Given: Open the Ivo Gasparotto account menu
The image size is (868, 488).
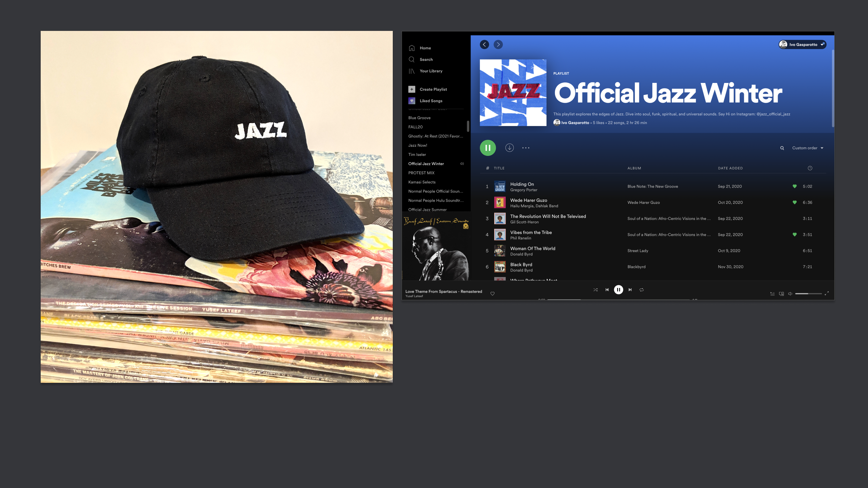Looking at the screenshot, I should [x=802, y=44].
